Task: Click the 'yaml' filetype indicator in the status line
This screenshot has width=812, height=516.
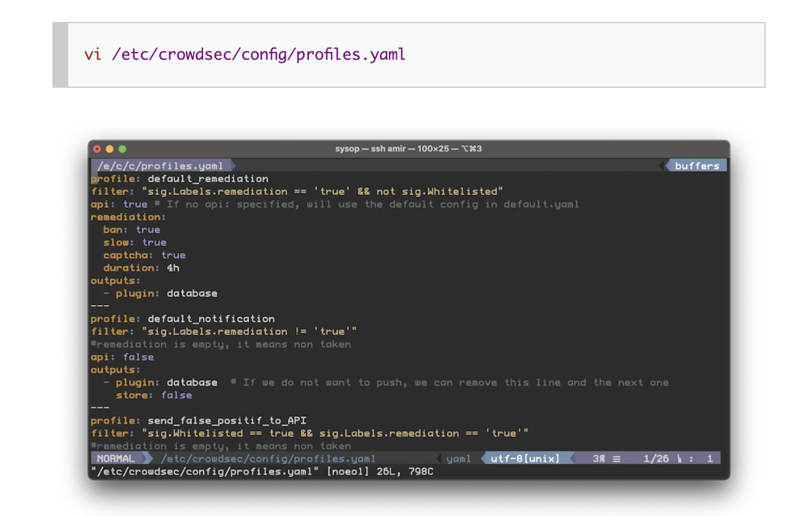Action: [x=458, y=459]
